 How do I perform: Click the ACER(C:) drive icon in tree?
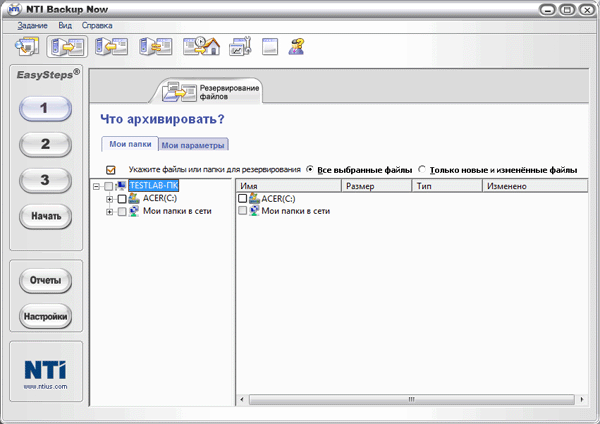[x=134, y=198]
